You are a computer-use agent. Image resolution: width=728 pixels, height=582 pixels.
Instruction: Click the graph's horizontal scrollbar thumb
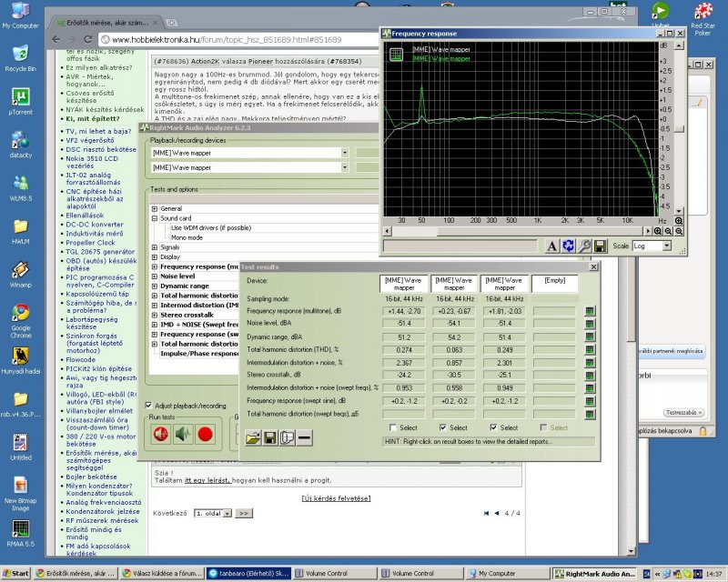(x=415, y=231)
